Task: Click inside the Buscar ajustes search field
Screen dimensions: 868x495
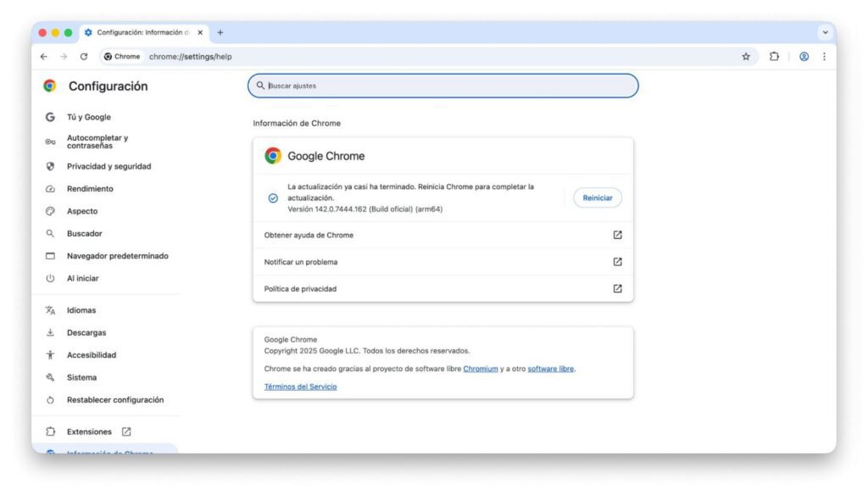Action: tap(441, 86)
